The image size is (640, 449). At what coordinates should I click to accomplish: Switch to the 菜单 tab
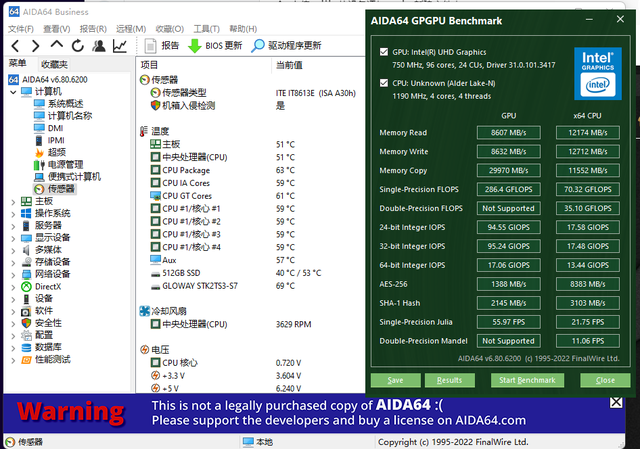coord(18,63)
